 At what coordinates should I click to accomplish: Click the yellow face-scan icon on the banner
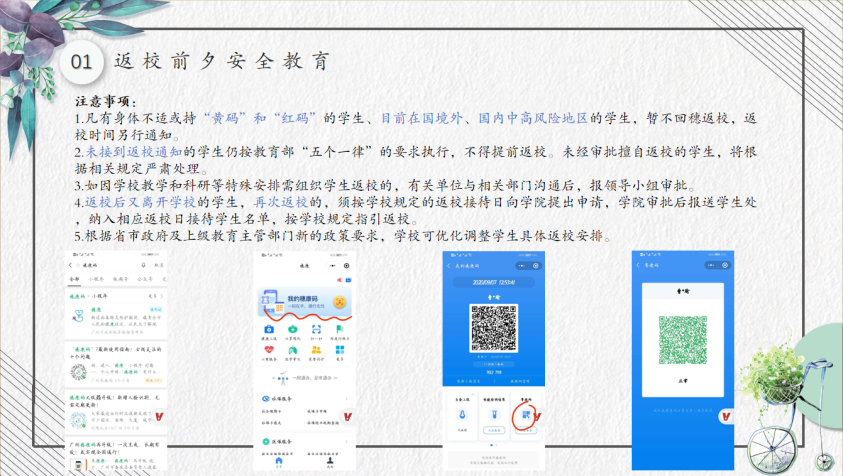340,301
